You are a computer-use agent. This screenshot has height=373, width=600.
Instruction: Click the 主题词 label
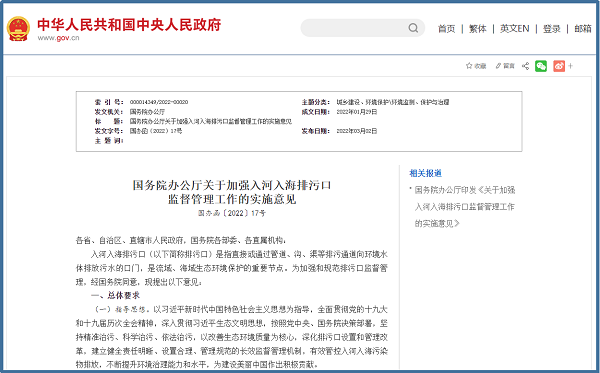(109, 141)
